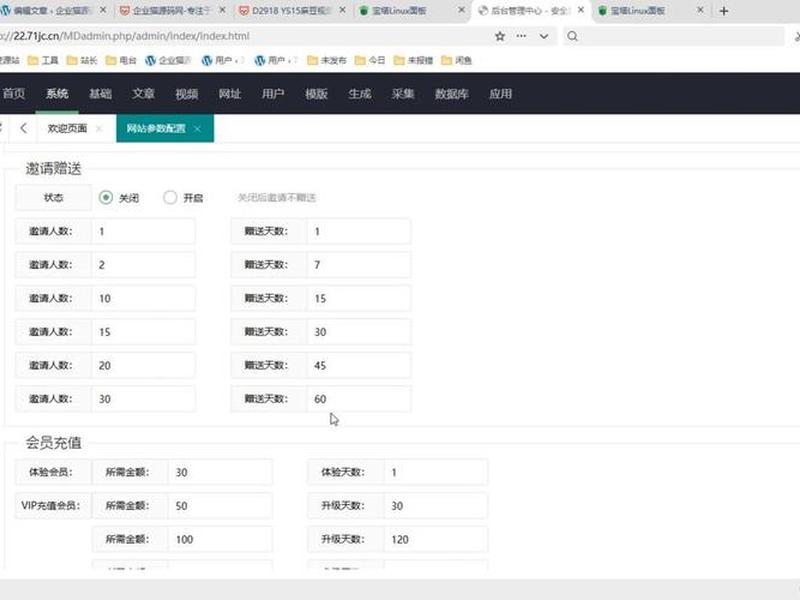Open the 基础 admin menu

[100, 93]
